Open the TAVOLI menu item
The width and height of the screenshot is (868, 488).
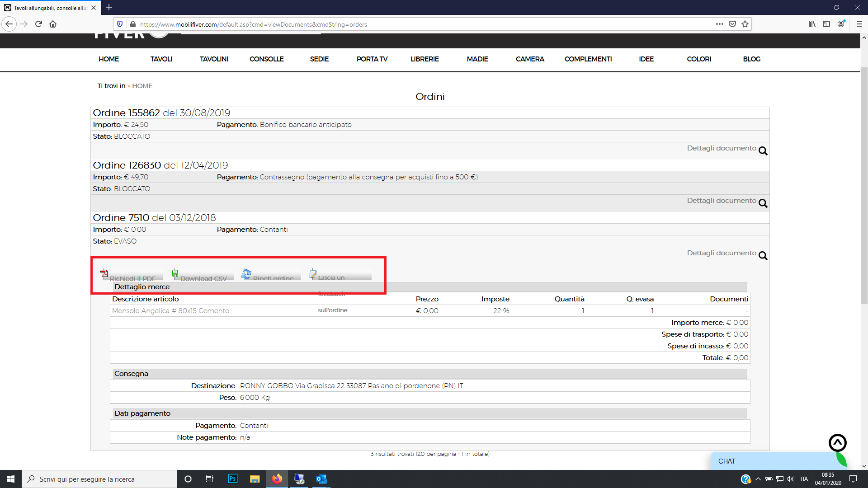pyautogui.click(x=161, y=59)
